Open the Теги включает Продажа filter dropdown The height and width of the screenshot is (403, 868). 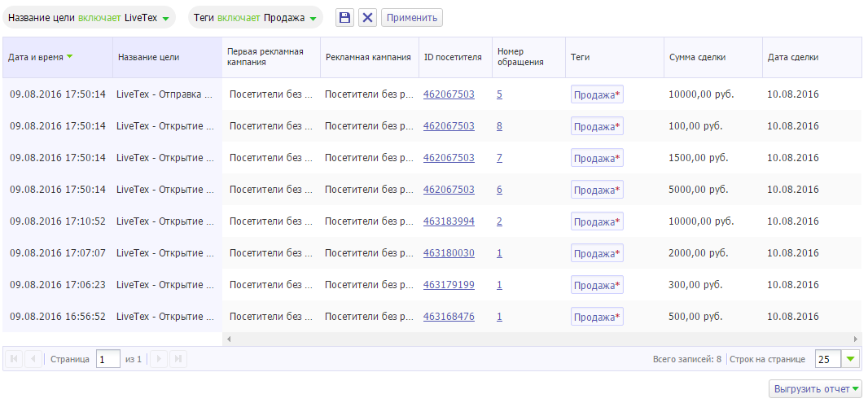click(x=255, y=18)
